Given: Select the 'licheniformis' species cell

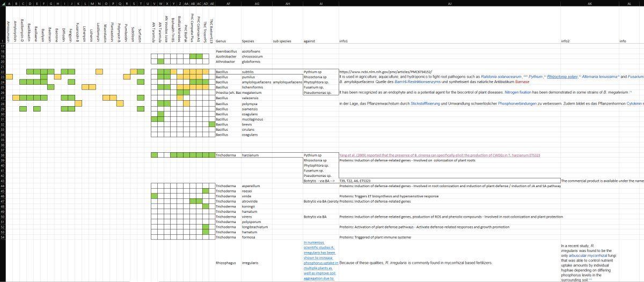Looking at the screenshot, I should pyautogui.click(x=257, y=87).
